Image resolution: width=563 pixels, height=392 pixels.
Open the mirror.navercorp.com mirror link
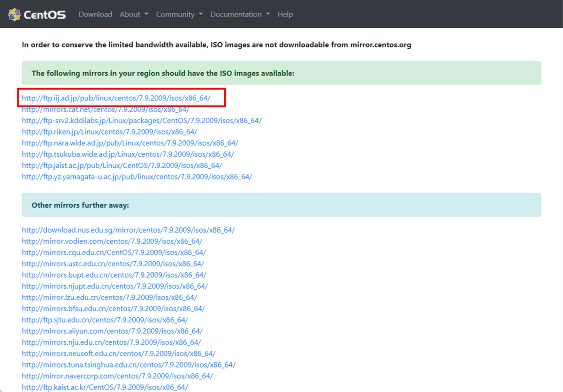[x=117, y=377]
